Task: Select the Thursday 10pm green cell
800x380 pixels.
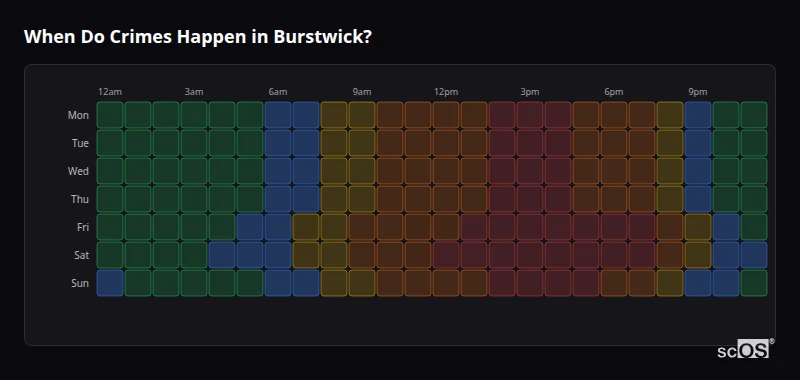Action: click(726, 199)
